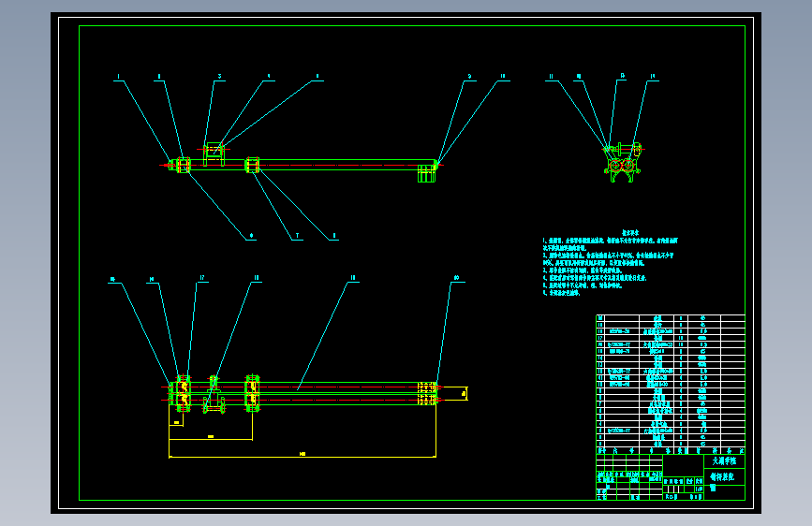The image size is (812, 526).
Task: Click part balloon number 6
Action: click(252, 236)
